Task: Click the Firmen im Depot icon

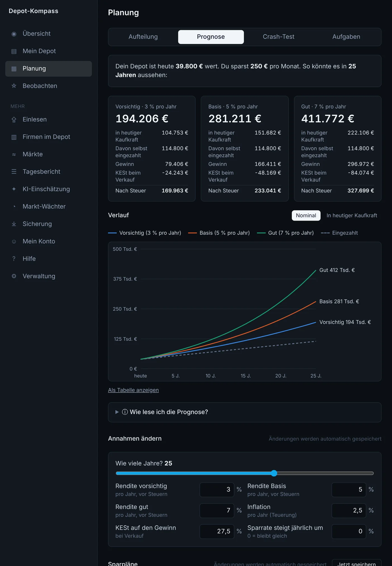Action: coord(14,137)
